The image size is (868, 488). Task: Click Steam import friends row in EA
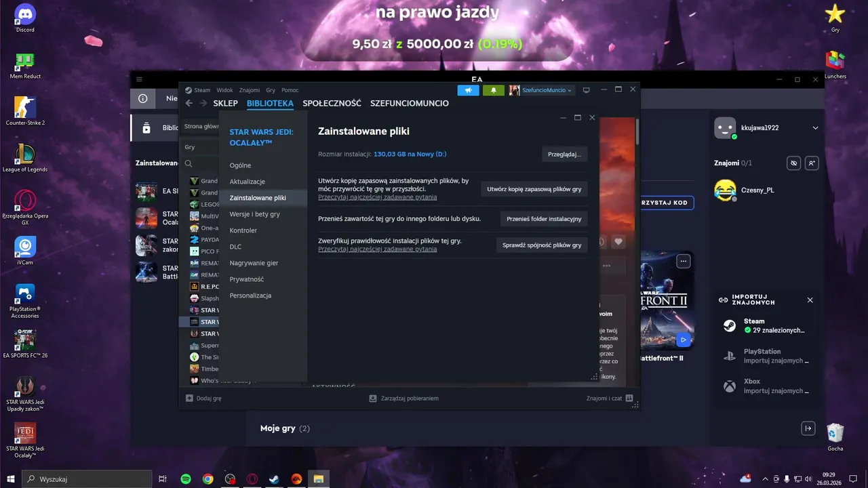pos(766,326)
